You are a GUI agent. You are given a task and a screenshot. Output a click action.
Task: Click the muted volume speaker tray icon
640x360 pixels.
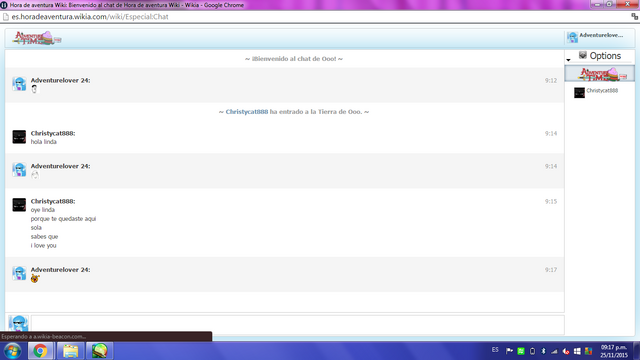pyautogui.click(x=566, y=351)
